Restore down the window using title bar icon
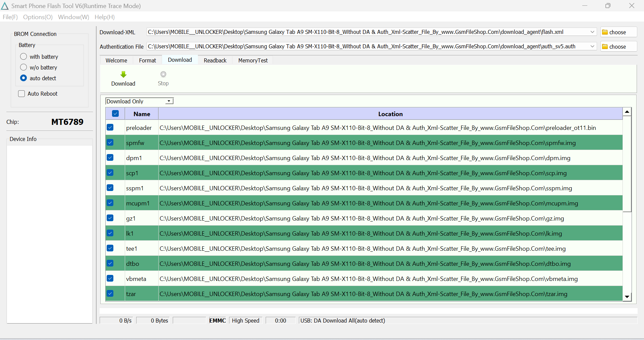Image resolution: width=644 pixels, height=340 pixels. tap(608, 6)
